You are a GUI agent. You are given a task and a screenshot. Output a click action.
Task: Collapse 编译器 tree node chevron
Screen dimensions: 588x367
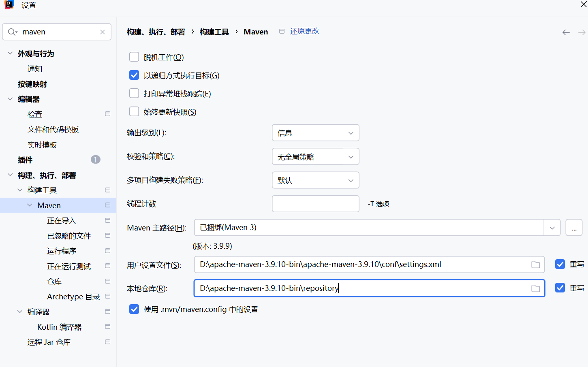click(20, 312)
